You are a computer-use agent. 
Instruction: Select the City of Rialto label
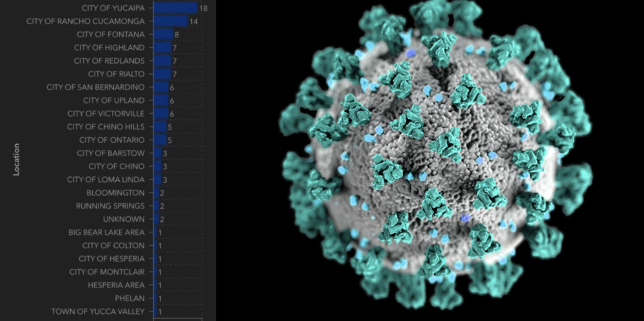pyautogui.click(x=116, y=74)
